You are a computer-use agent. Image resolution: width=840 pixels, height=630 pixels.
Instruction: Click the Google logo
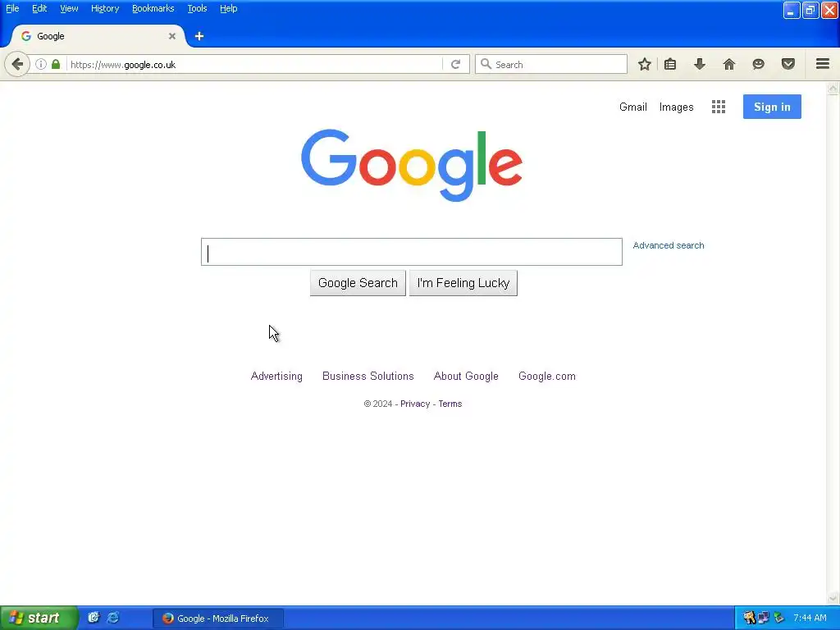[x=412, y=165]
